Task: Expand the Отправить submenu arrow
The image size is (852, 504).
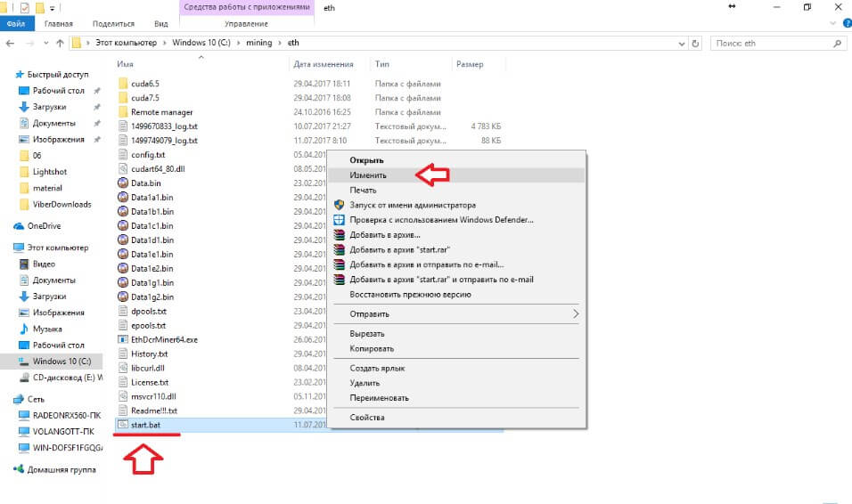Action: point(575,314)
